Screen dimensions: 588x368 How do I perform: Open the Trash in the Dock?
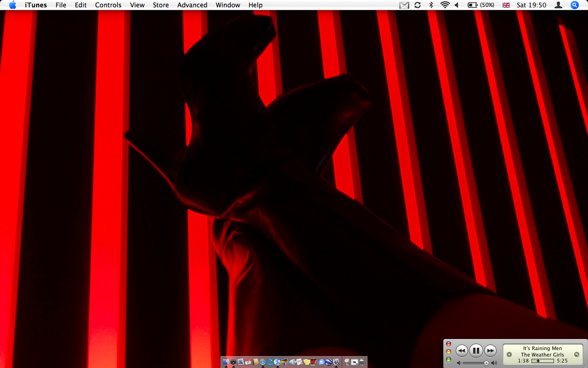[x=362, y=362]
